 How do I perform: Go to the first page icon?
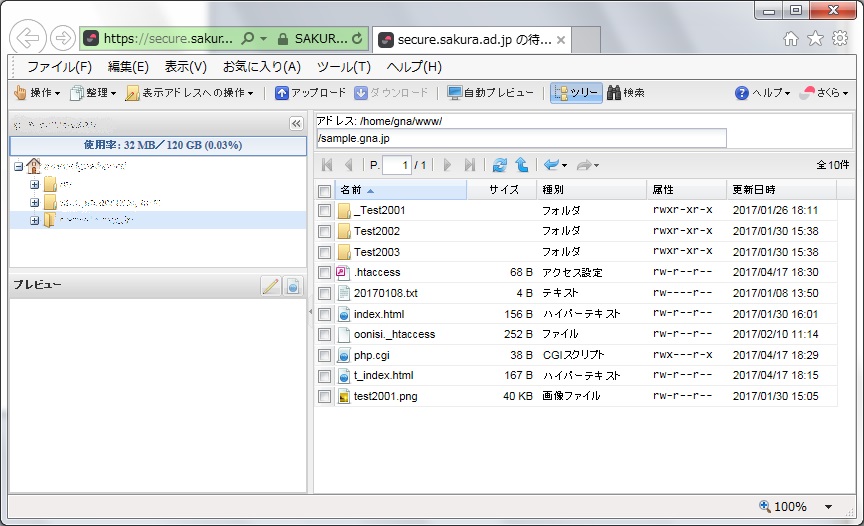pyautogui.click(x=327, y=165)
